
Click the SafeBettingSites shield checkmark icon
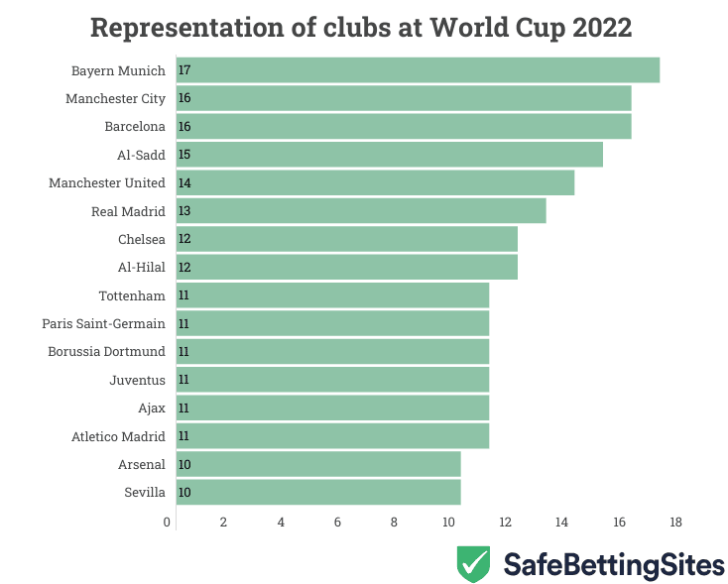tap(473, 564)
